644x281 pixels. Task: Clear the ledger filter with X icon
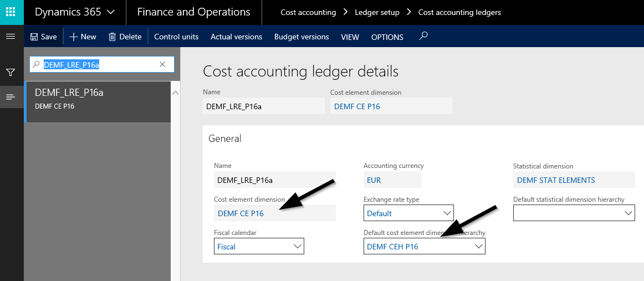(162, 64)
